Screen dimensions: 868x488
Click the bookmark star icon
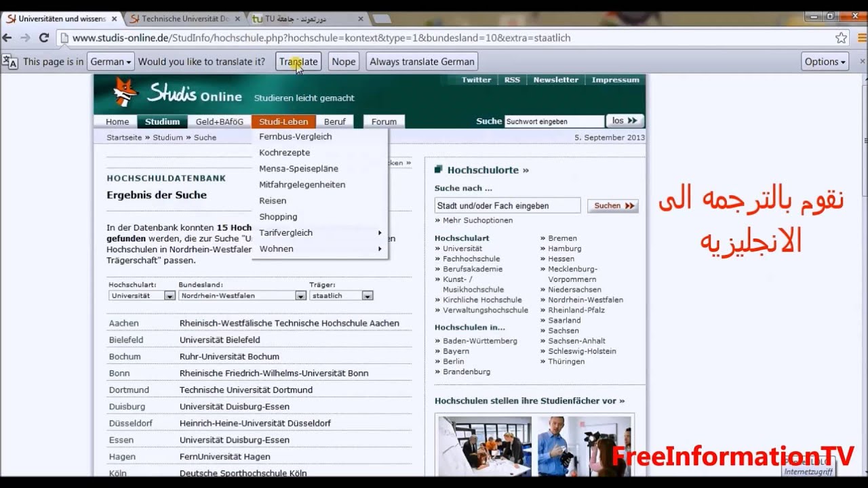(x=841, y=38)
